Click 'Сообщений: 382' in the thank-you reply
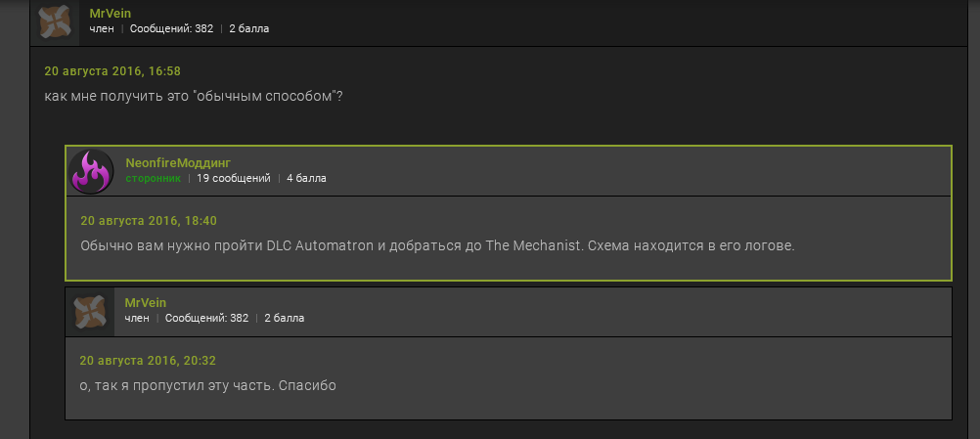Image resolution: width=980 pixels, height=439 pixels. [206, 319]
